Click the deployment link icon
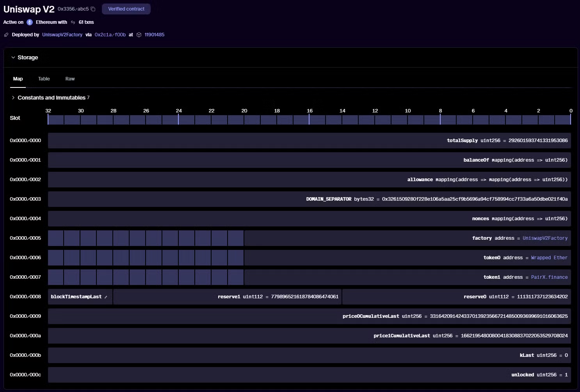The width and height of the screenshot is (580, 392). click(6, 35)
